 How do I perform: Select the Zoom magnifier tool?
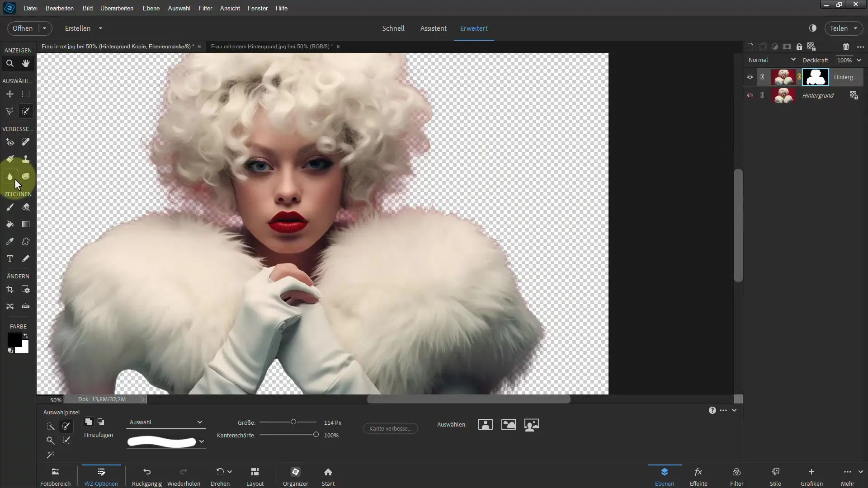[x=9, y=64]
